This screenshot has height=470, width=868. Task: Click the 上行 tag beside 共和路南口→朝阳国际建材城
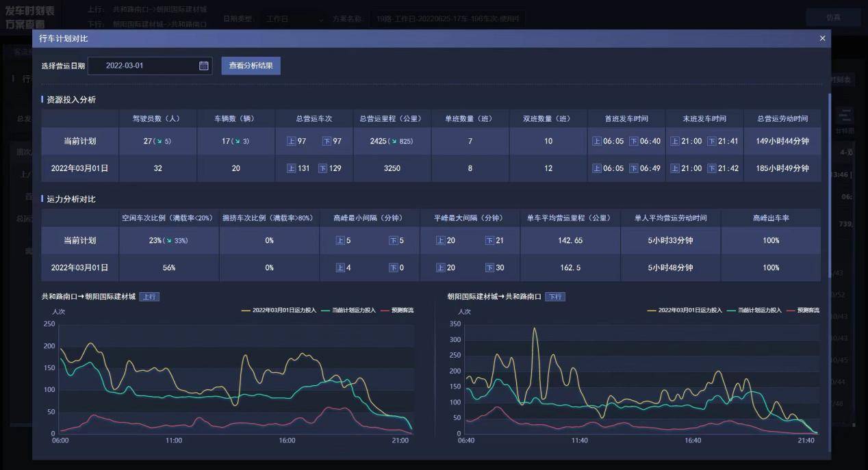pyautogui.click(x=149, y=297)
